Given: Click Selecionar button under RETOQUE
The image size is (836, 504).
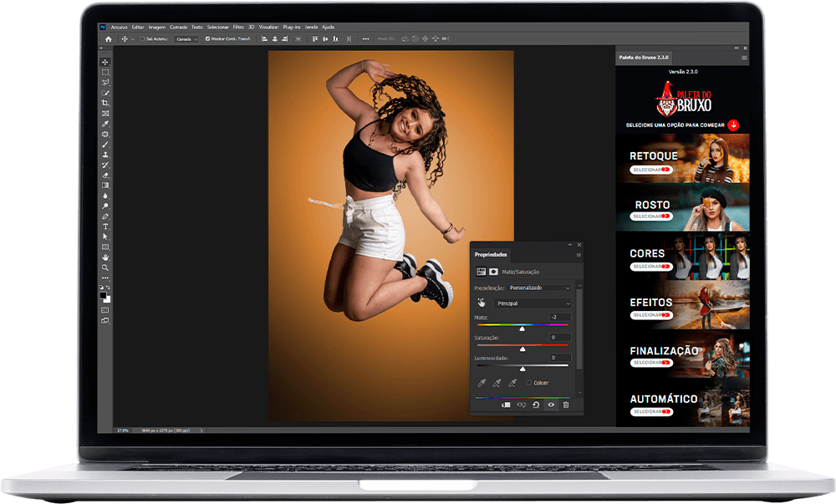Looking at the screenshot, I should pos(651,170).
